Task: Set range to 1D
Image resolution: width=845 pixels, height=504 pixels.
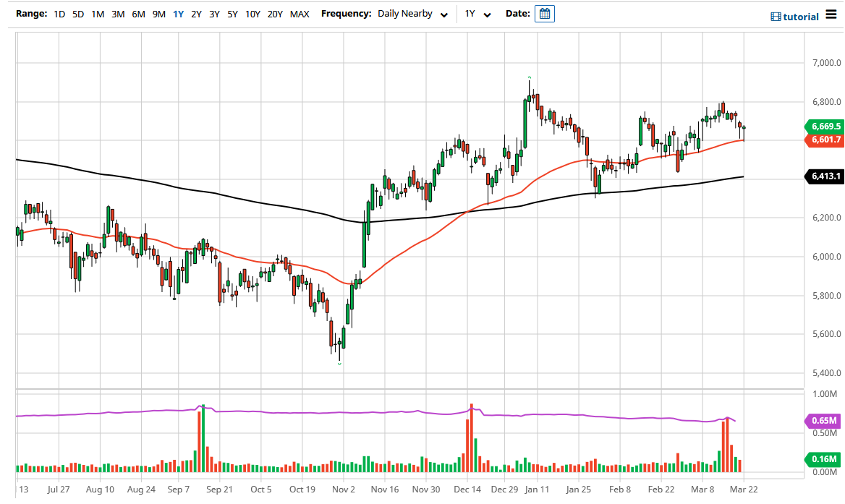Action: click(x=59, y=14)
